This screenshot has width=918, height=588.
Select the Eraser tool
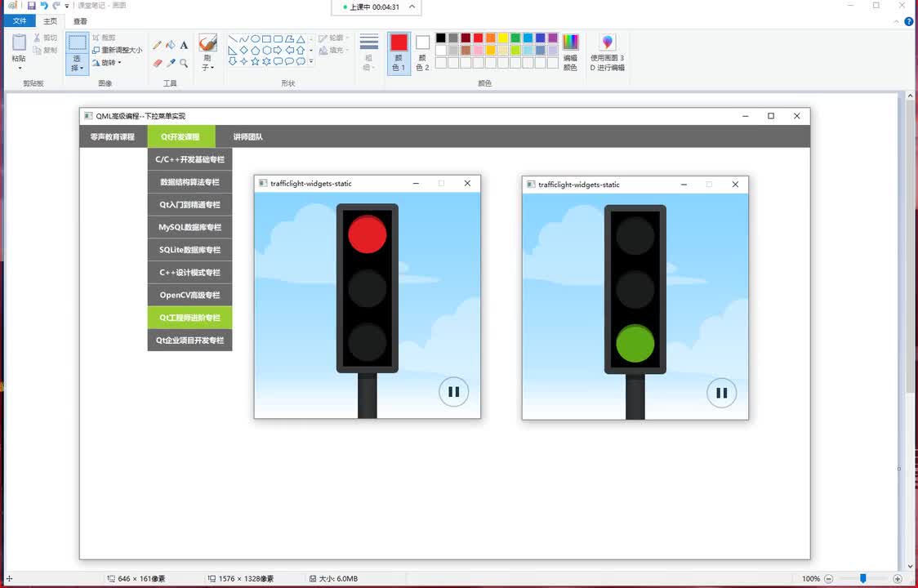(x=157, y=63)
